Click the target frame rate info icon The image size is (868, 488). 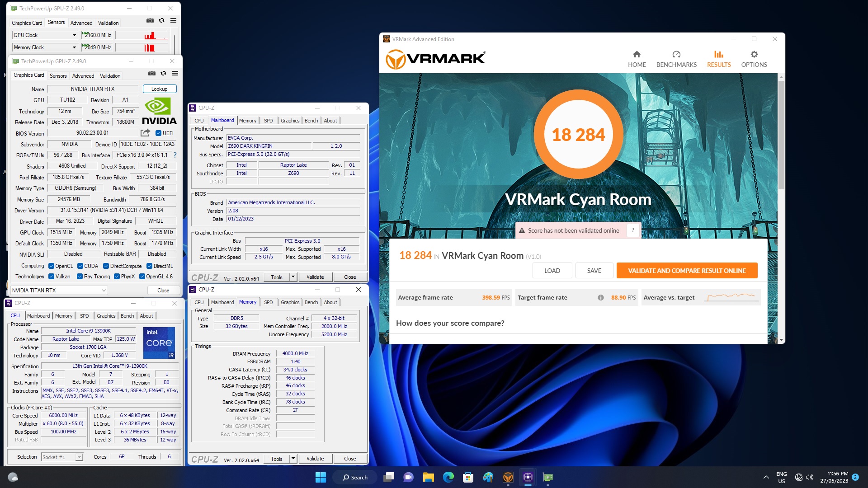601,298
